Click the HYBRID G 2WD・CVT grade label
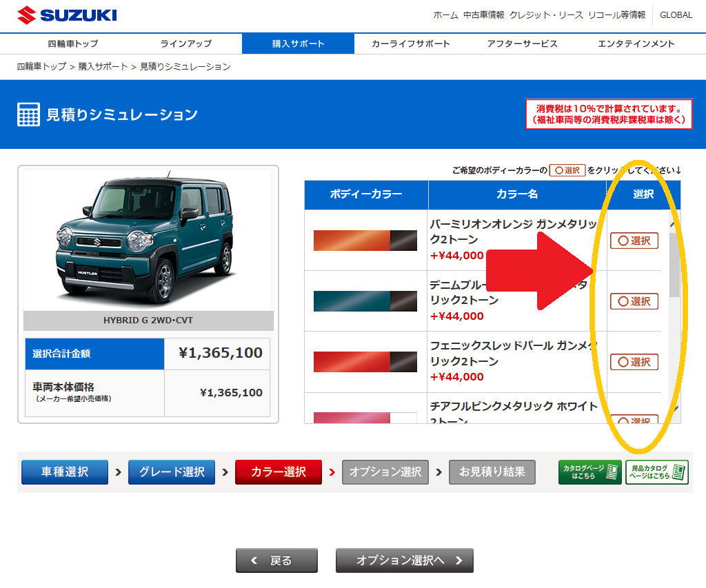Viewport: 706px width, 588px height. pyautogui.click(x=148, y=320)
